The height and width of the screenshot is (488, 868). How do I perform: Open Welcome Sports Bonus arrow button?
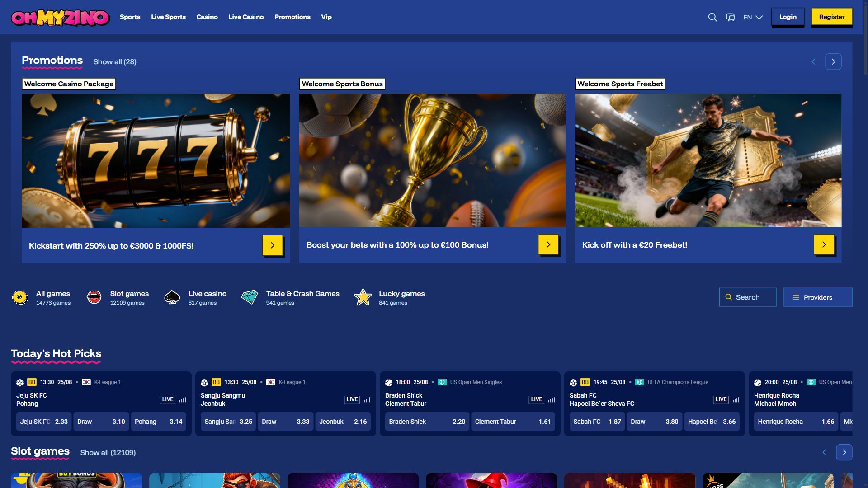click(x=548, y=244)
